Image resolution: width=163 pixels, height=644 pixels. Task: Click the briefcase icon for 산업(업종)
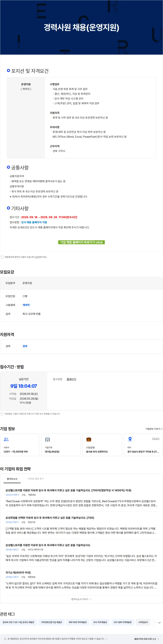(x=89, y=439)
